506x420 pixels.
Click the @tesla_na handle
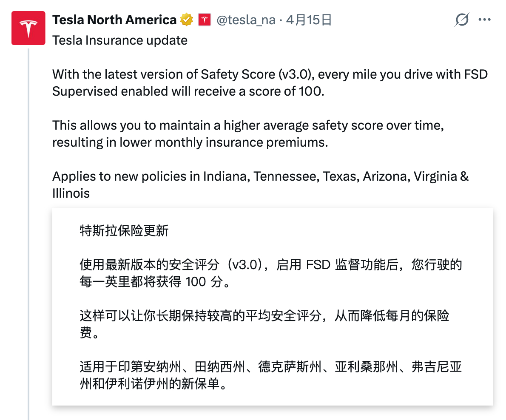pyautogui.click(x=246, y=20)
